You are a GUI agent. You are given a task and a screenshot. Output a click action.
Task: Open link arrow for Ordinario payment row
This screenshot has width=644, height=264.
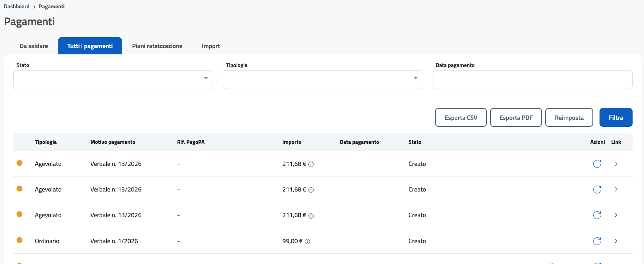click(616, 241)
